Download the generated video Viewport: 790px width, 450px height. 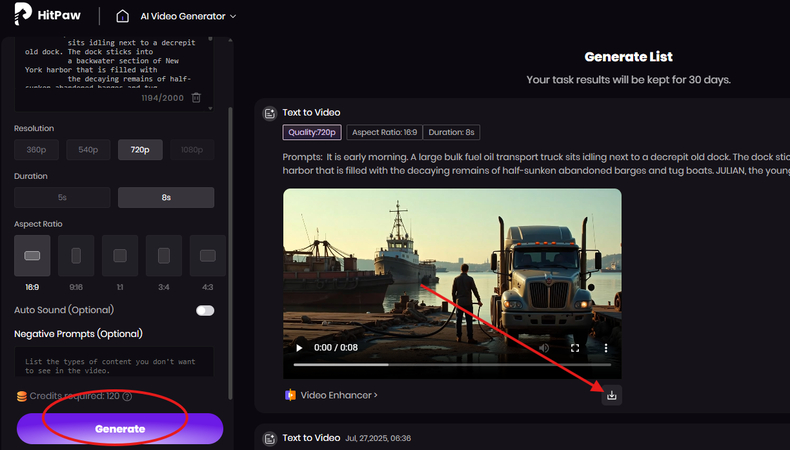[612, 395]
